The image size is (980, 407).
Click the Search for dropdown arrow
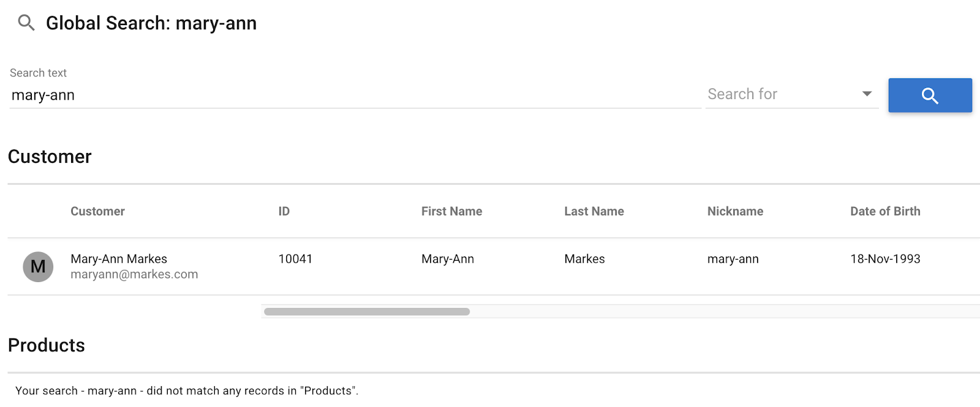(x=867, y=94)
